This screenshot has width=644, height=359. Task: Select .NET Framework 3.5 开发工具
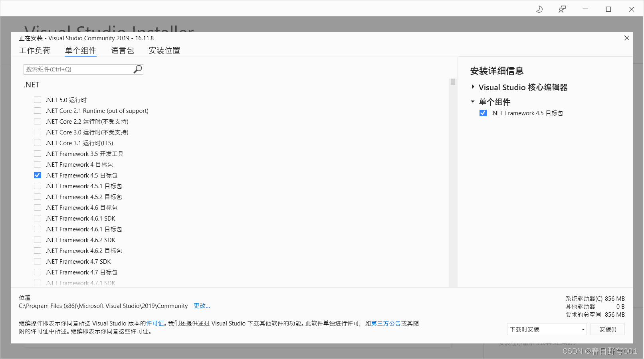[38, 154]
